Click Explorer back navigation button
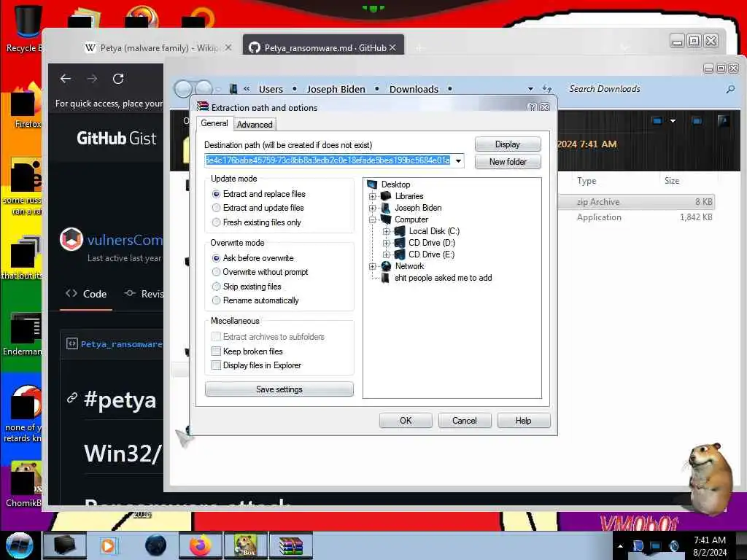This screenshot has height=560, width=747. pyautogui.click(x=183, y=89)
